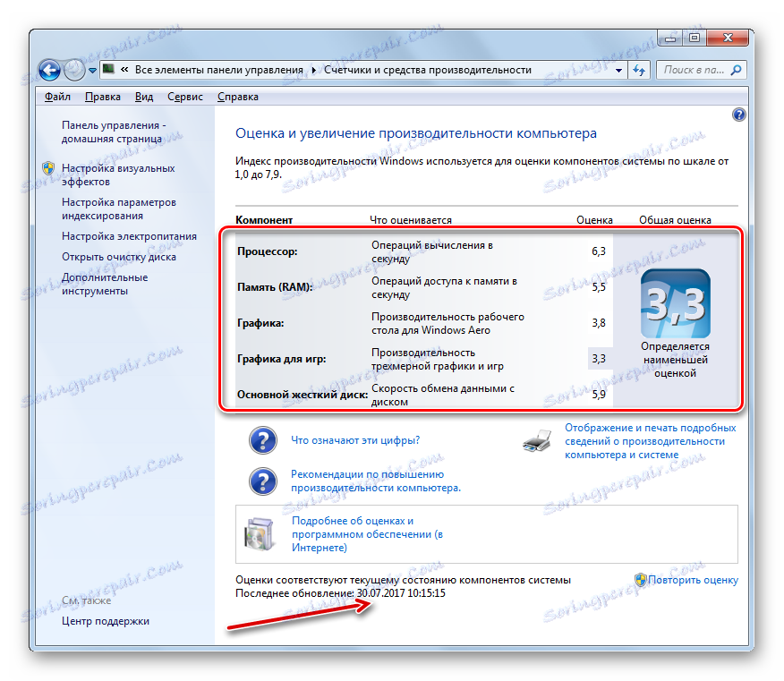Click the shield icon beside Настройка визуальных эффектов

(x=48, y=168)
